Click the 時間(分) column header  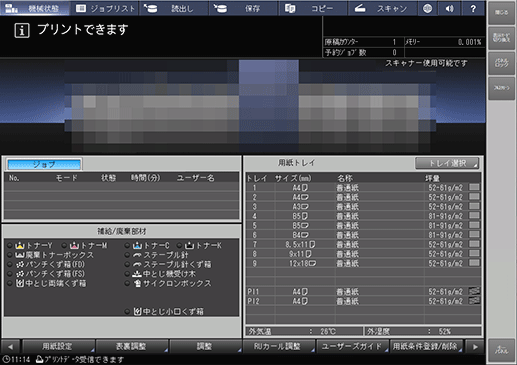(146, 178)
